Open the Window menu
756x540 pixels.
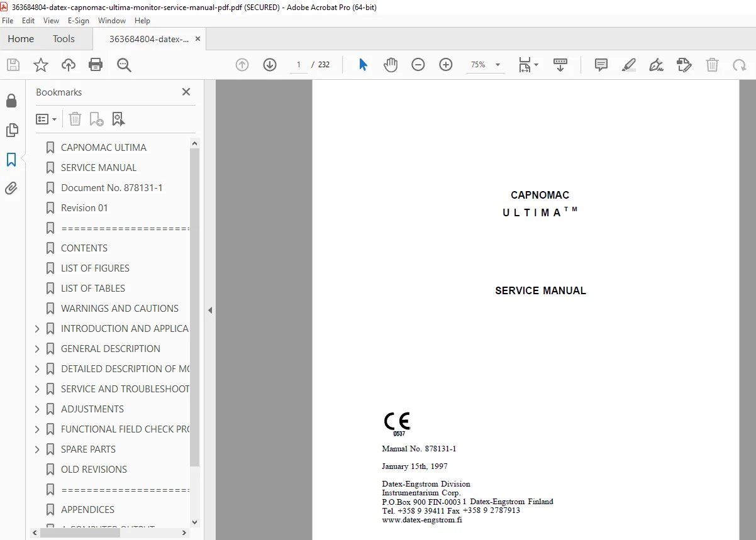pos(112,21)
